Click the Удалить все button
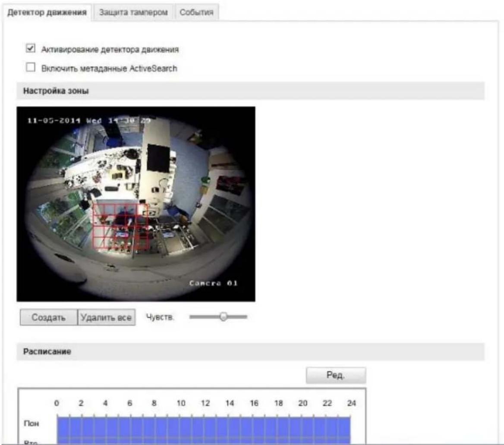 pos(107,317)
